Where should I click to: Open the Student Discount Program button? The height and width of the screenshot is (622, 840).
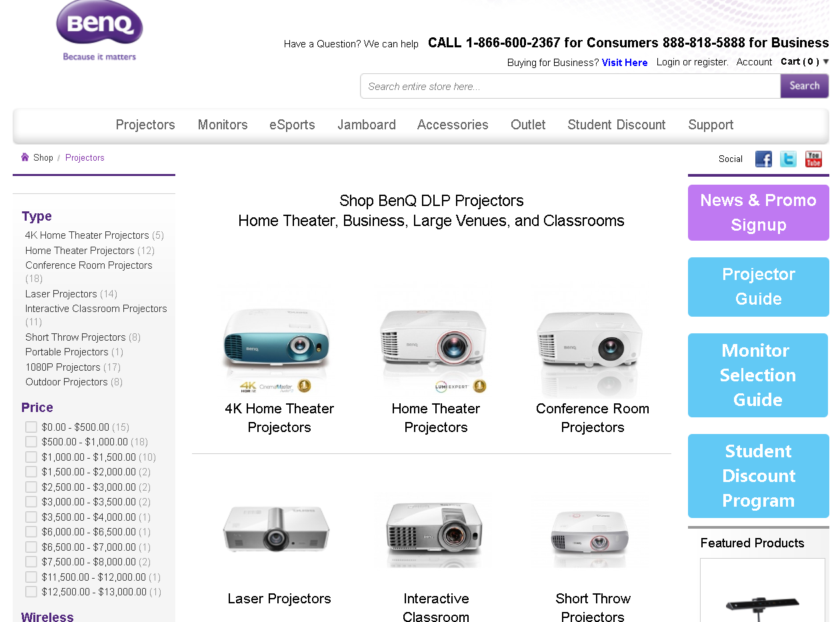(759, 476)
